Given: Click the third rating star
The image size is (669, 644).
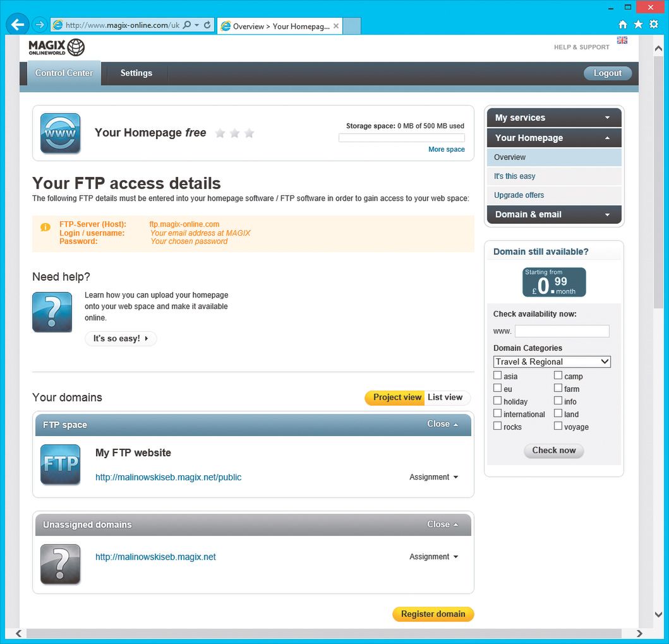Looking at the screenshot, I should pyautogui.click(x=249, y=133).
